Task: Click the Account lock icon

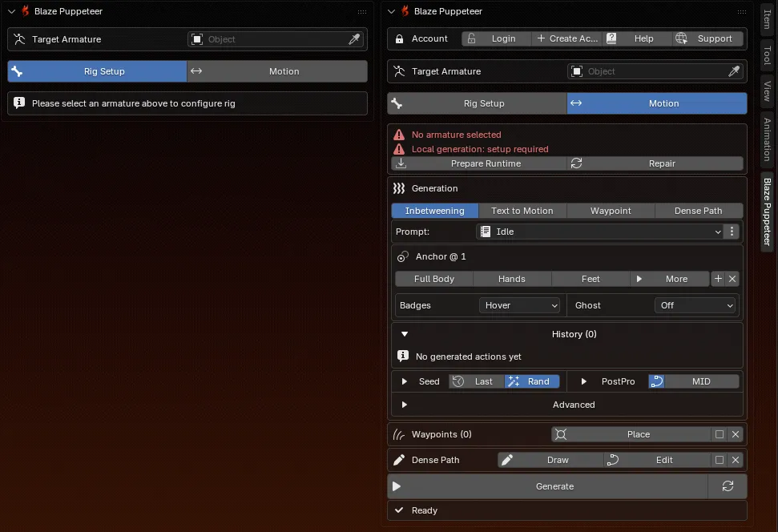Action: click(400, 38)
